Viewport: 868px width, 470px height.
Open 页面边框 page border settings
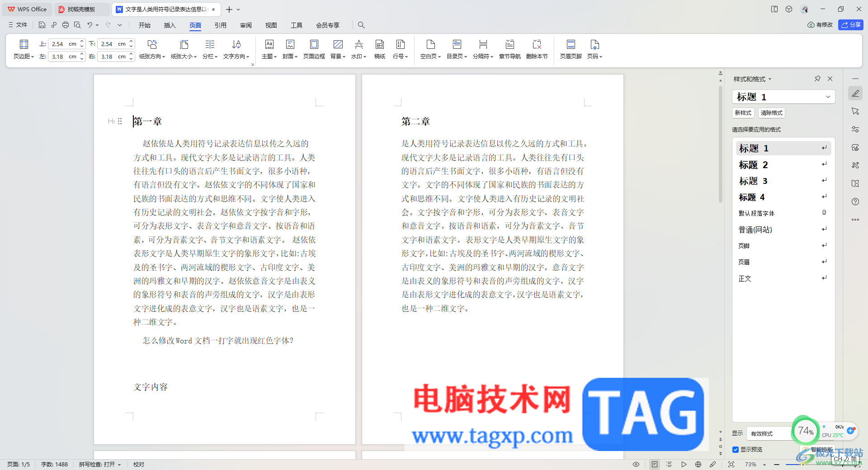[x=314, y=49]
